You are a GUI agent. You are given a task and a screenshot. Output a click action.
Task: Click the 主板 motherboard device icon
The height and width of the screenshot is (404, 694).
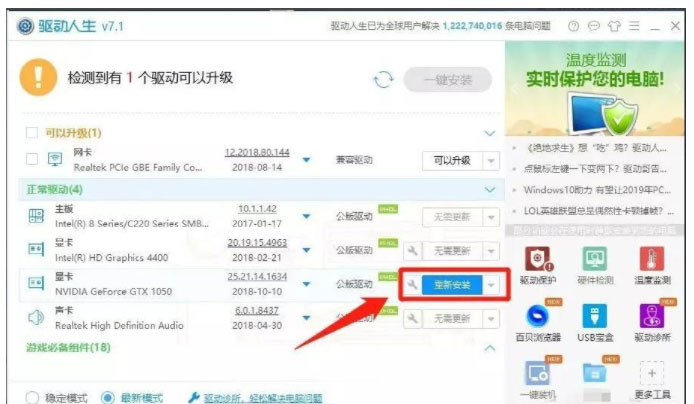tap(36, 216)
